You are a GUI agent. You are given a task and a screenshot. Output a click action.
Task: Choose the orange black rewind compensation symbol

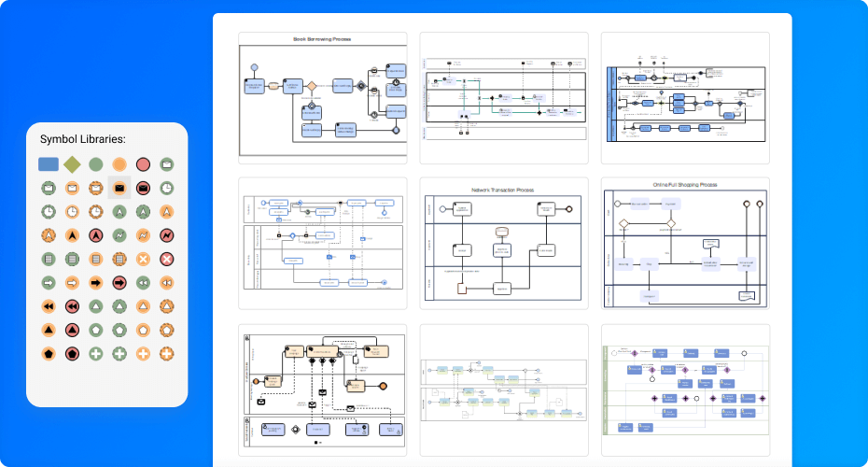49,306
